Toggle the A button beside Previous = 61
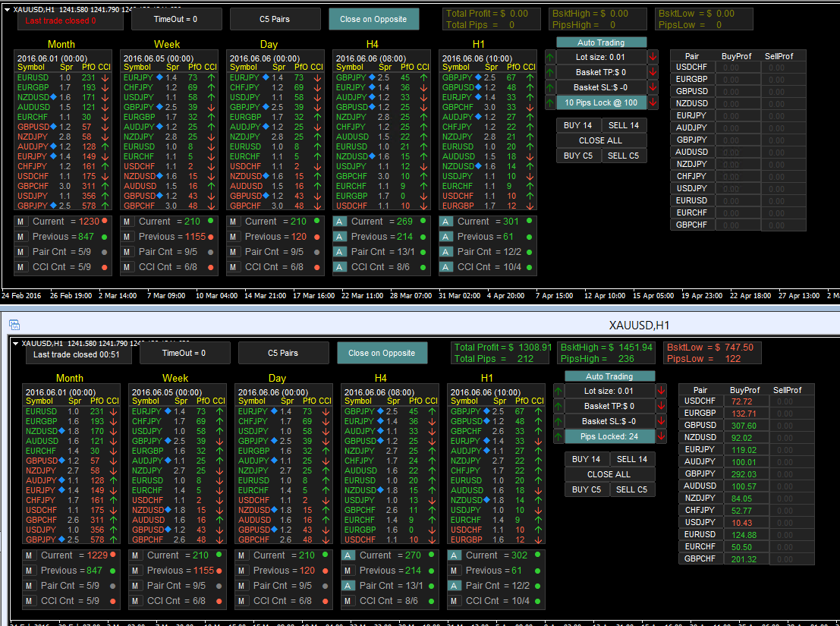Screen dimensions: 840x626 [445, 237]
